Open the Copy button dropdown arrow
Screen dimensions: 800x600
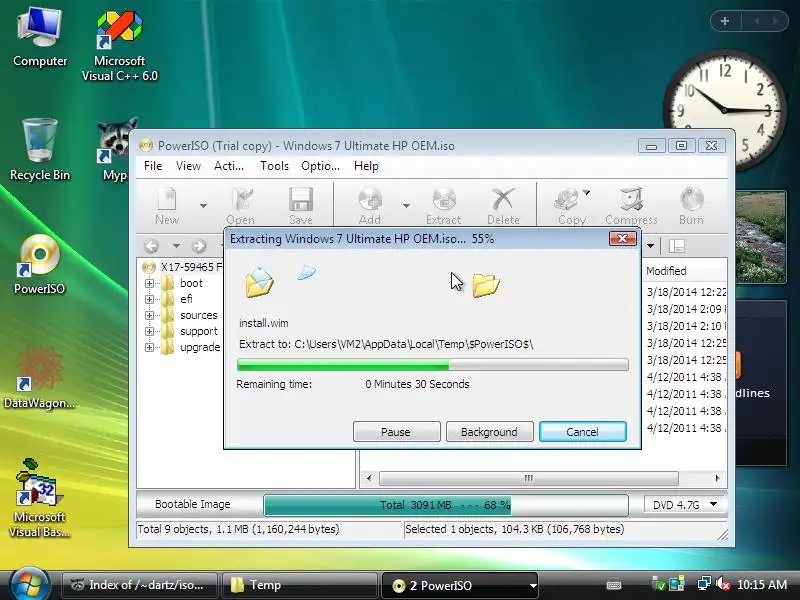pyautogui.click(x=587, y=192)
